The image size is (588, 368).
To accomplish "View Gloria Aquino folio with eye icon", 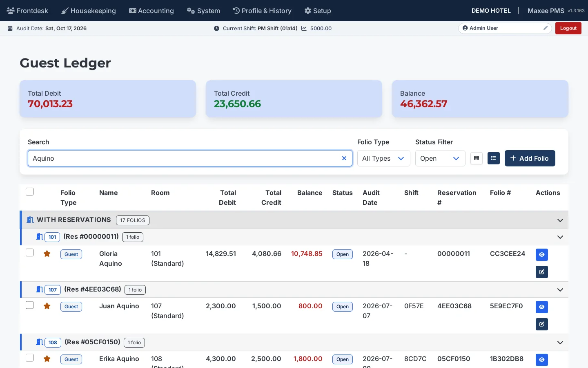I will [542, 255].
